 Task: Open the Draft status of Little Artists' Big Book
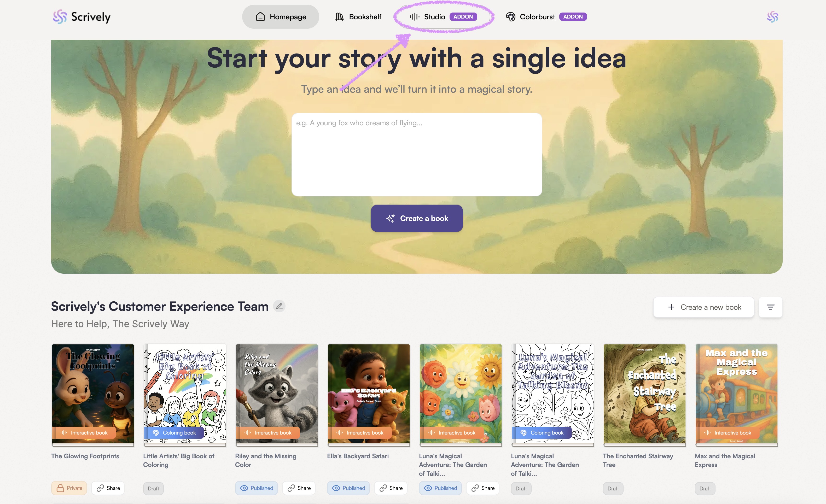[x=154, y=488]
